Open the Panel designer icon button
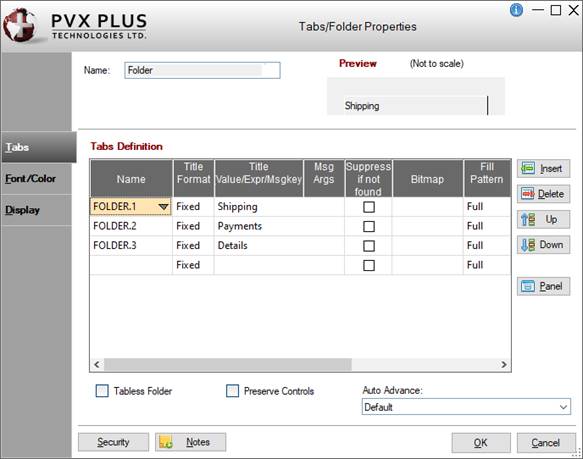 [x=528, y=286]
